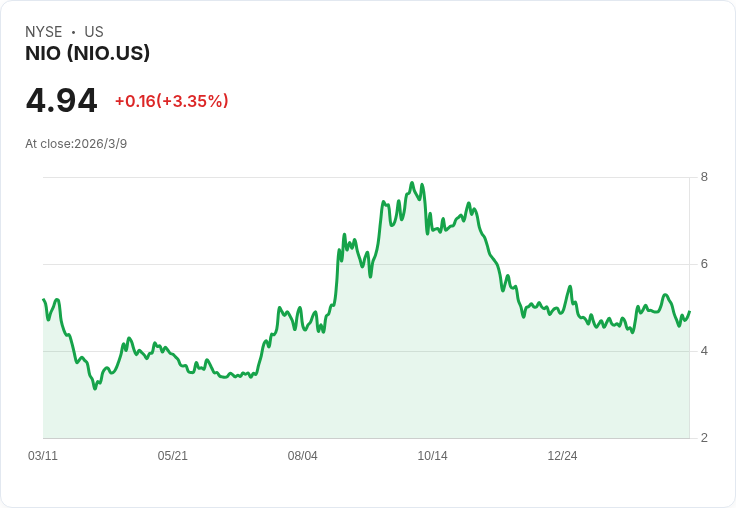Image resolution: width=736 pixels, height=508 pixels.
Task: Click the 2 value on price axis
Action: (704, 438)
